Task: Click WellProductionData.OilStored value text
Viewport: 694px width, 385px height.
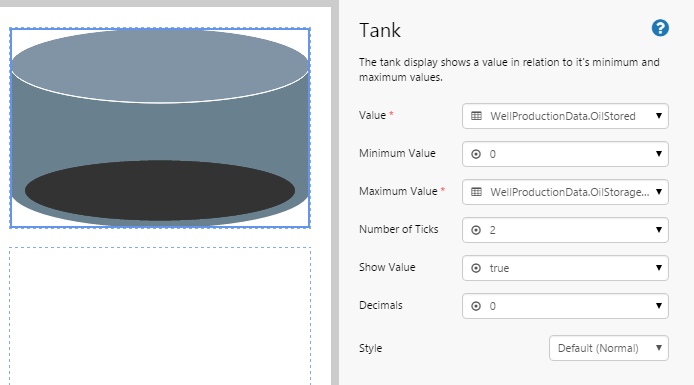Action: click(563, 116)
